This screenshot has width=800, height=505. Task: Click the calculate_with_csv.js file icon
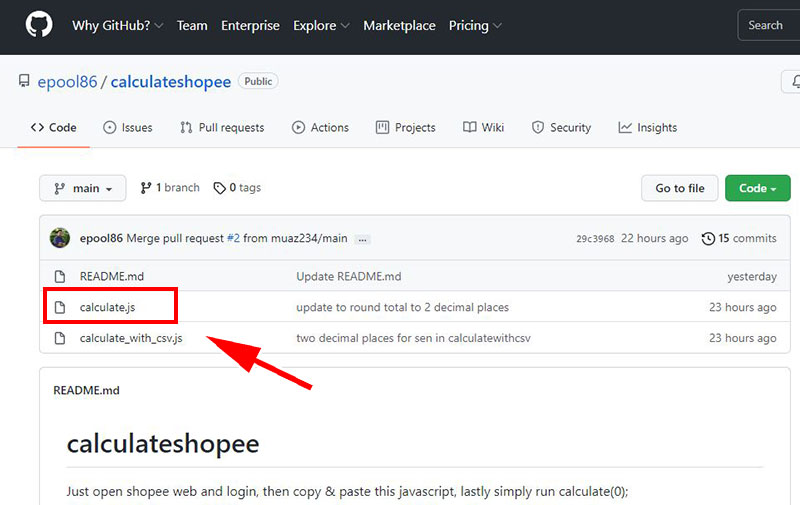point(60,338)
